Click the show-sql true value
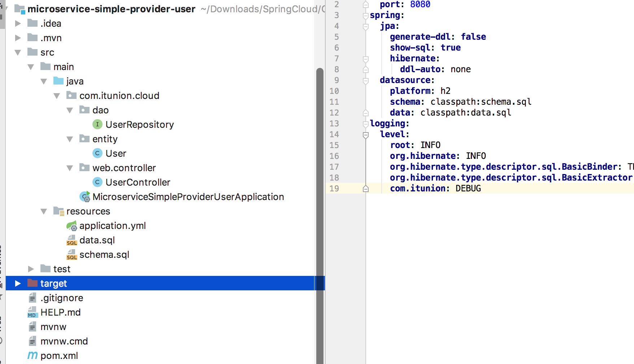The height and width of the screenshot is (364, 634). pos(451,48)
